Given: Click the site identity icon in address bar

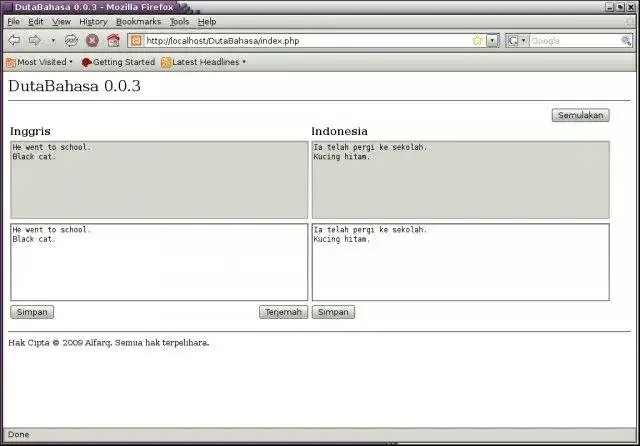Looking at the screenshot, I should tap(136, 41).
